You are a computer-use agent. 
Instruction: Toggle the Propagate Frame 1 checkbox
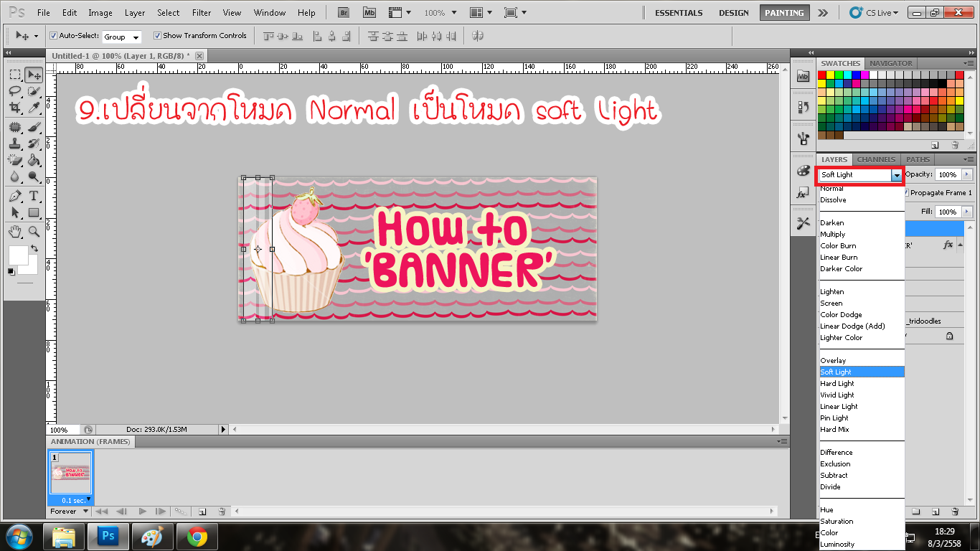[x=906, y=192]
